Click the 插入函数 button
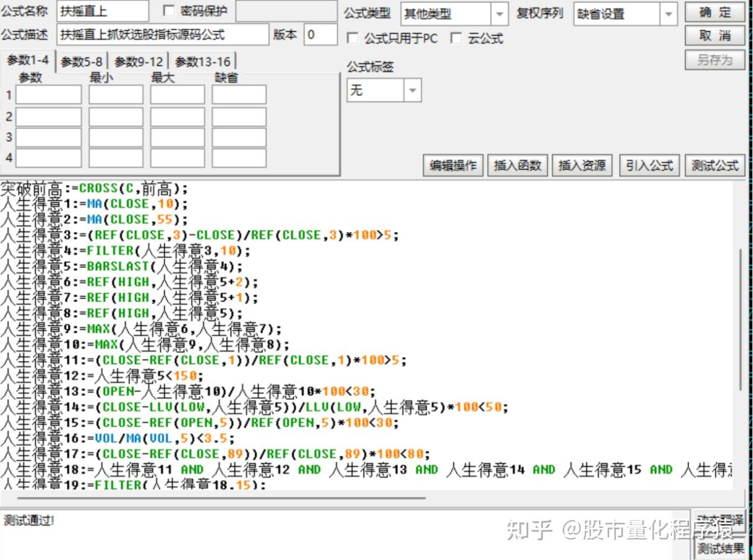Screen dimensions: 753x560 coord(518,166)
